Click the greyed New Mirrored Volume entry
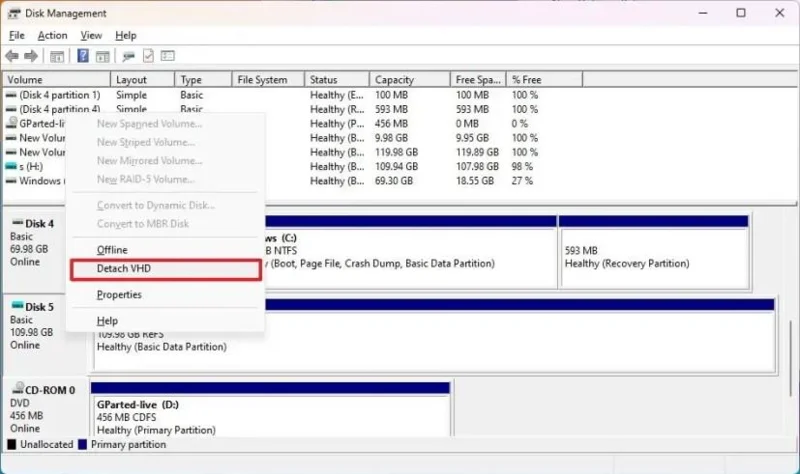The height and width of the screenshot is (474, 800). pos(166,161)
